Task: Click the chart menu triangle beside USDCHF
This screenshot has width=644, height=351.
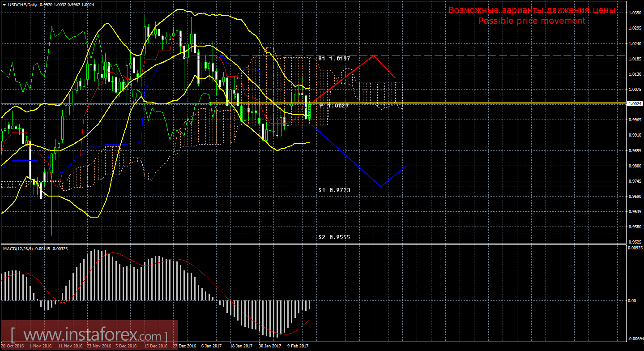Action: (4, 4)
